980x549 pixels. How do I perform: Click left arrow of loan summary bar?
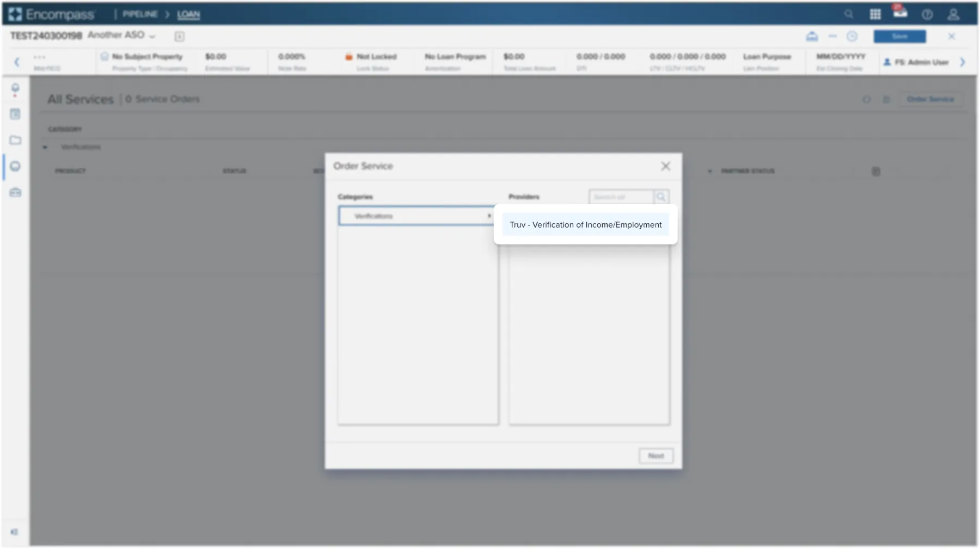click(17, 62)
